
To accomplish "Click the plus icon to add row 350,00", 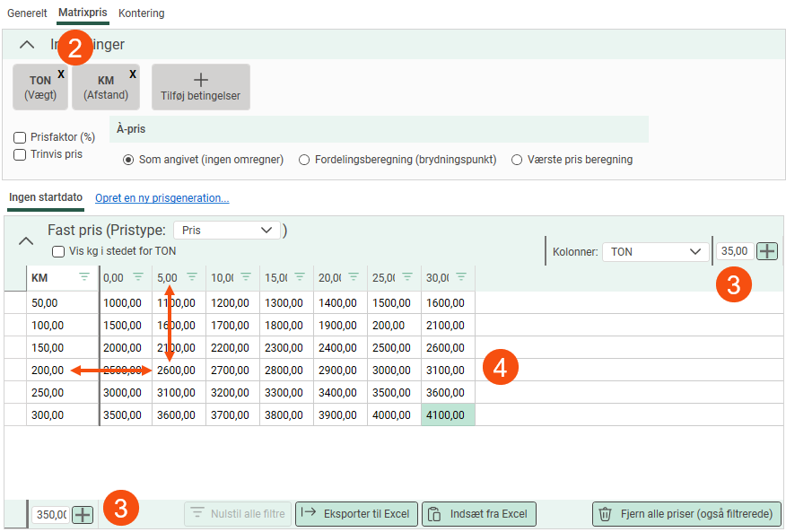I will coord(83,514).
